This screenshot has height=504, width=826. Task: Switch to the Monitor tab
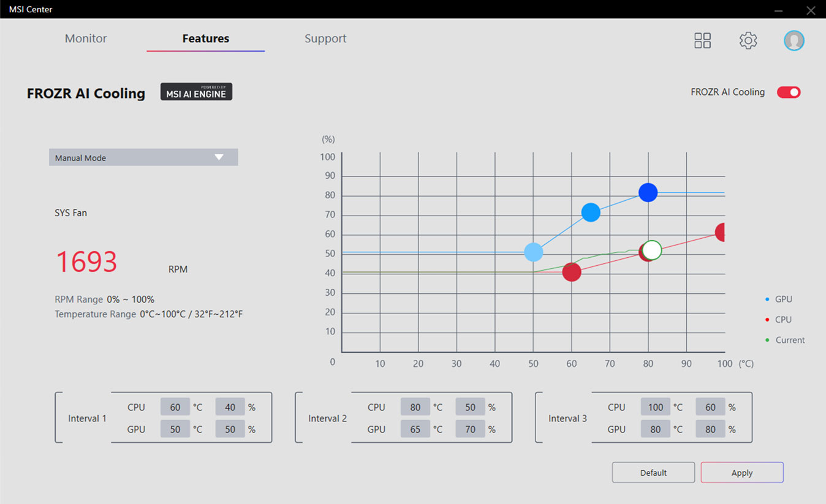(x=86, y=39)
